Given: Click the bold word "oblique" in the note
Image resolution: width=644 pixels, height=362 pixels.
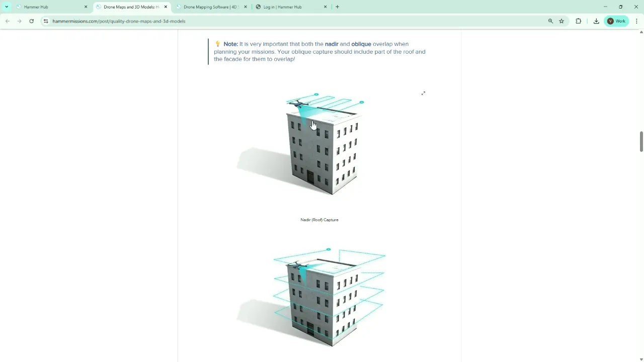Looking at the screenshot, I should pos(361,44).
